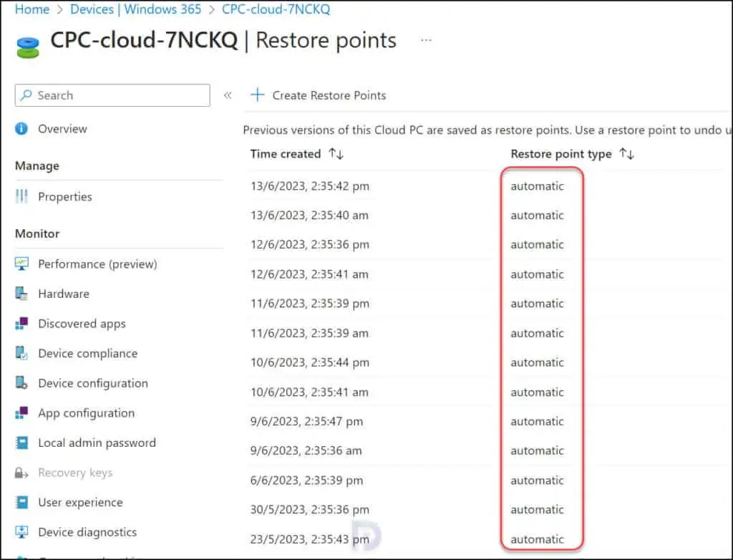Click 'automatic' type in the 6/6/2023 row
The image size is (733, 560).
click(537, 481)
